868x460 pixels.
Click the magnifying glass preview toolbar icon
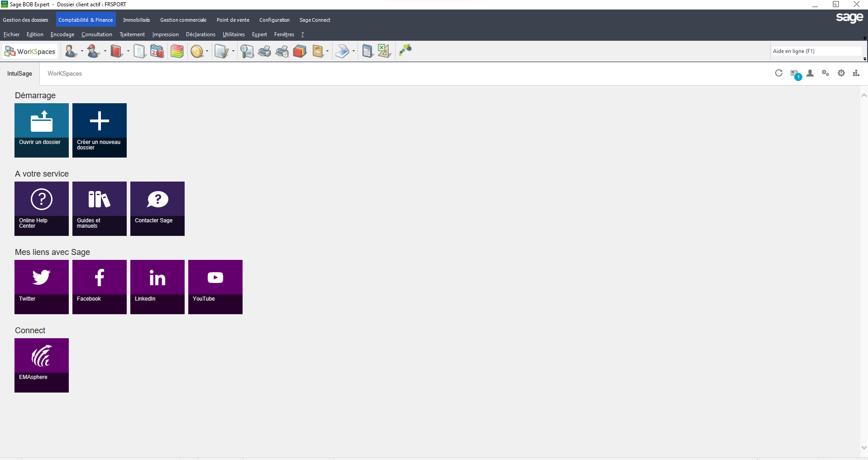(247, 51)
